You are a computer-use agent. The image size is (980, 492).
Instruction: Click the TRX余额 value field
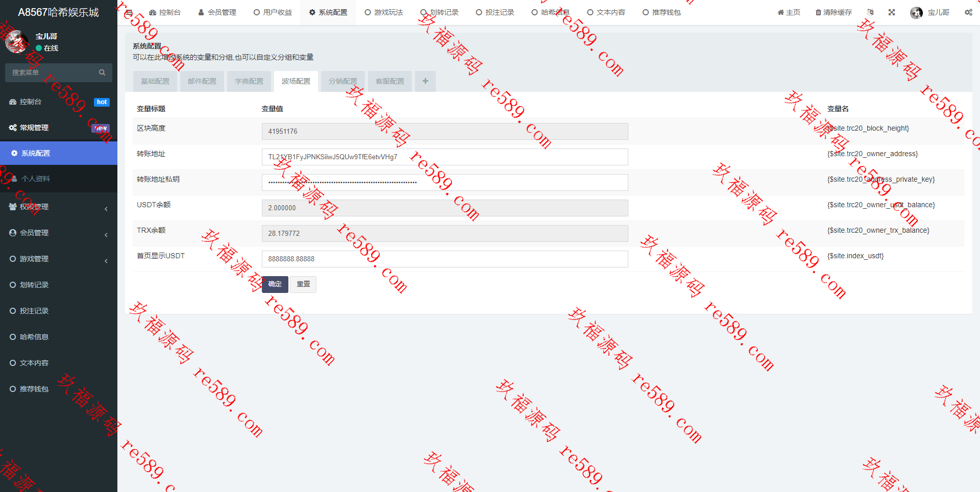[x=445, y=233]
